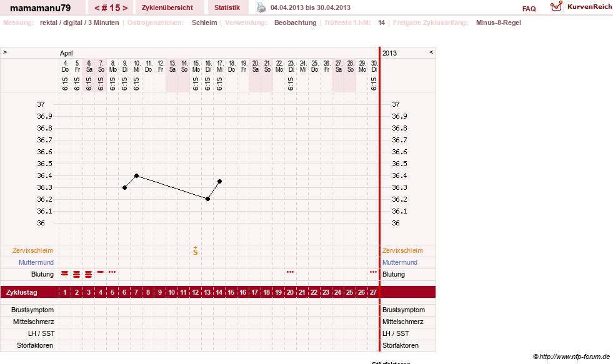Click the collapse arrow next to 2013
The image size is (613, 364).
pyautogui.click(x=431, y=52)
